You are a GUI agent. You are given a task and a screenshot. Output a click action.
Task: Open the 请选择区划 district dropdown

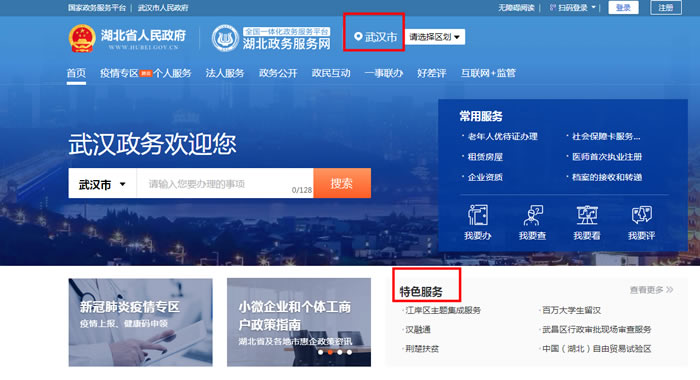pyautogui.click(x=435, y=37)
